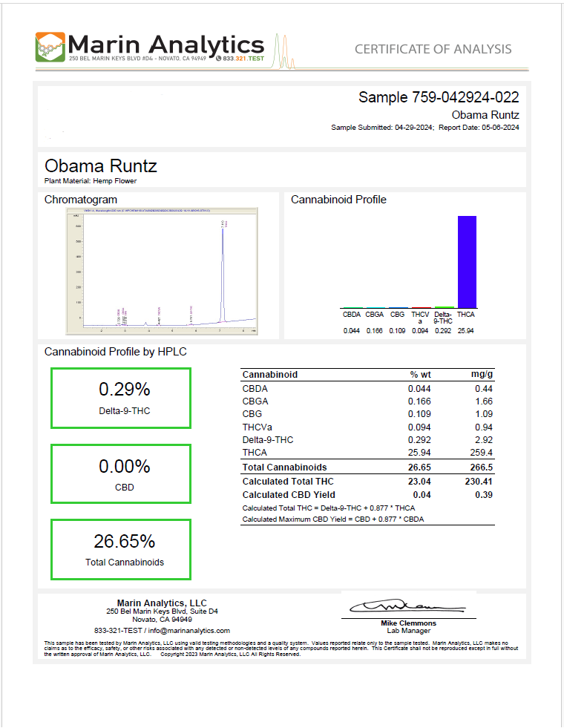
Task: Click the Lab Manager signature image
Action: pyautogui.click(x=407, y=606)
